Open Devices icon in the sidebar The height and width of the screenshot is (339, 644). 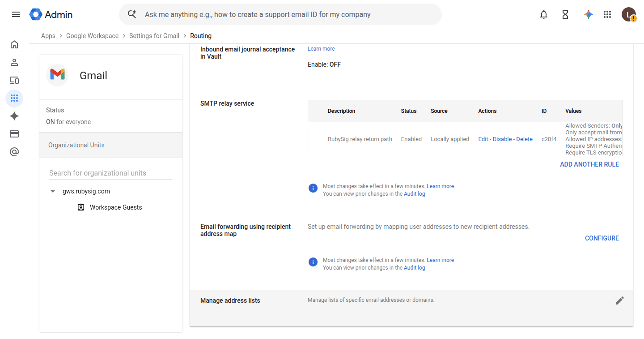coord(14,80)
